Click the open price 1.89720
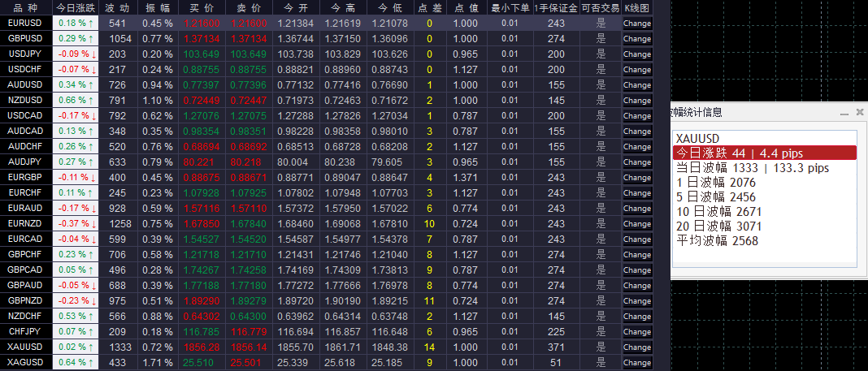 [x=296, y=301]
